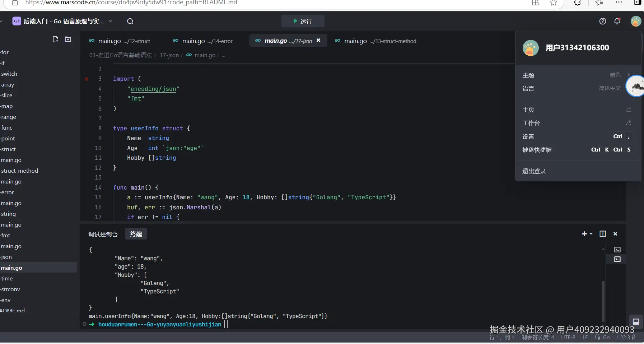Open the new terminal dropdown

pyautogui.click(x=591, y=234)
